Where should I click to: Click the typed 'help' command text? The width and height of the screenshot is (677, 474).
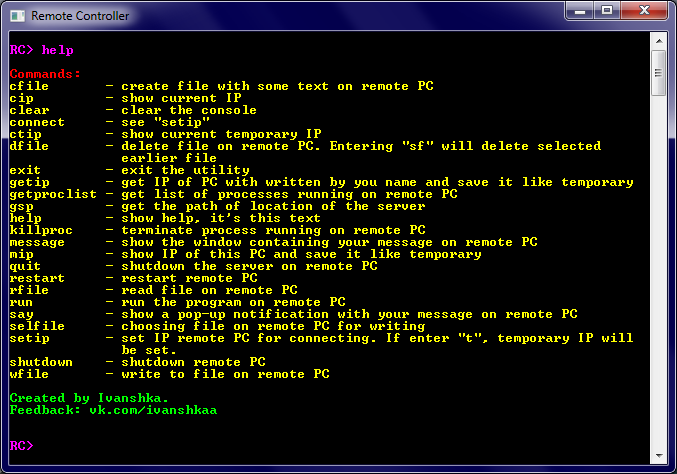tap(57, 50)
